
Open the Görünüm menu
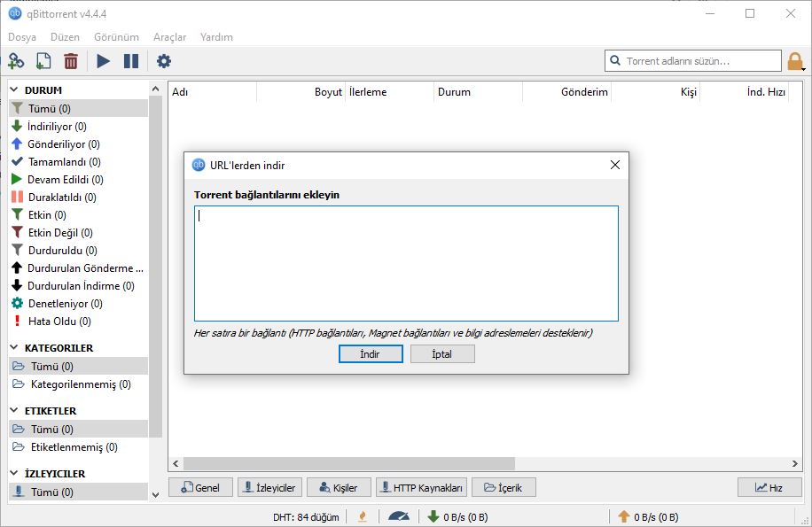click(x=116, y=37)
